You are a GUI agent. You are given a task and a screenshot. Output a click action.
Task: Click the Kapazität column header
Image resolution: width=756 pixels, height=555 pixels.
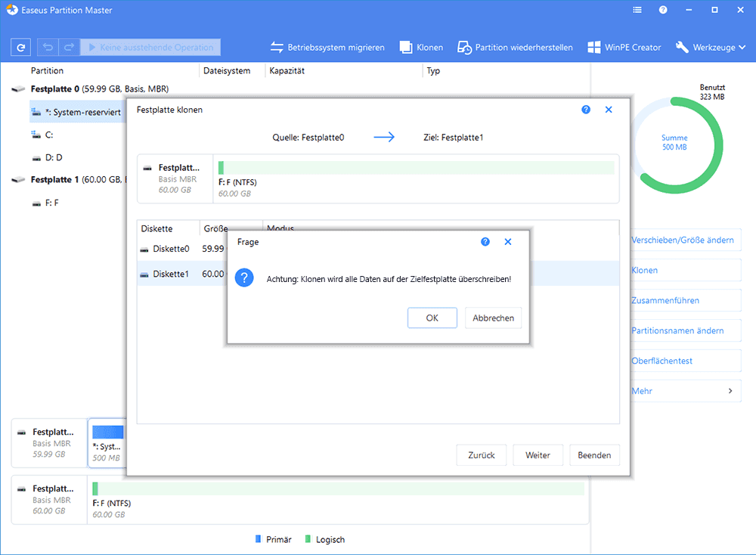(x=287, y=71)
